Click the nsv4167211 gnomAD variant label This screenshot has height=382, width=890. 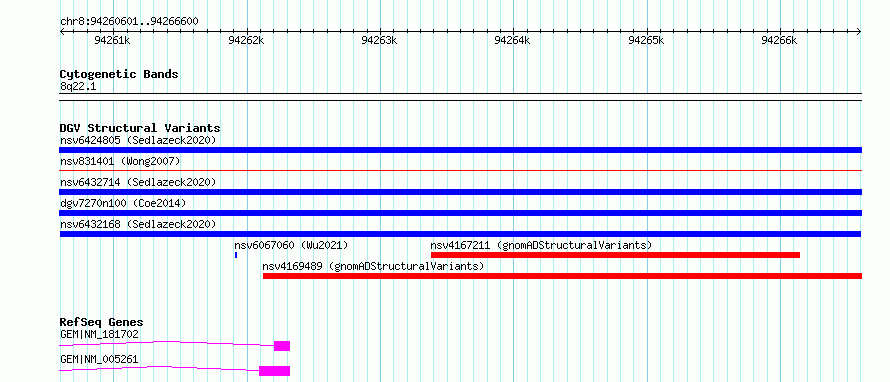[541, 245]
